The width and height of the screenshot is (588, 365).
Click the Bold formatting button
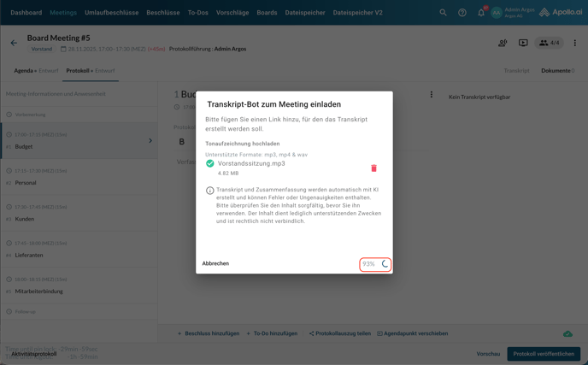(x=181, y=142)
